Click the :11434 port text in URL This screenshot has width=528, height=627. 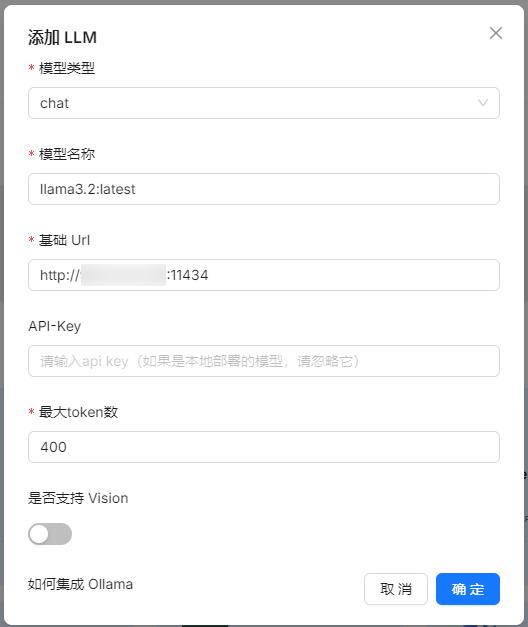click(x=188, y=275)
